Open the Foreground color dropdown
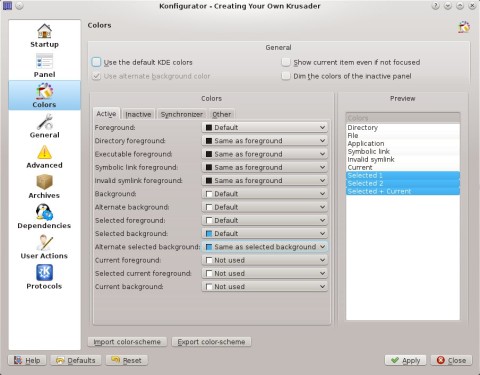Image resolution: width=480 pixels, height=375 pixels. pyautogui.click(x=265, y=127)
